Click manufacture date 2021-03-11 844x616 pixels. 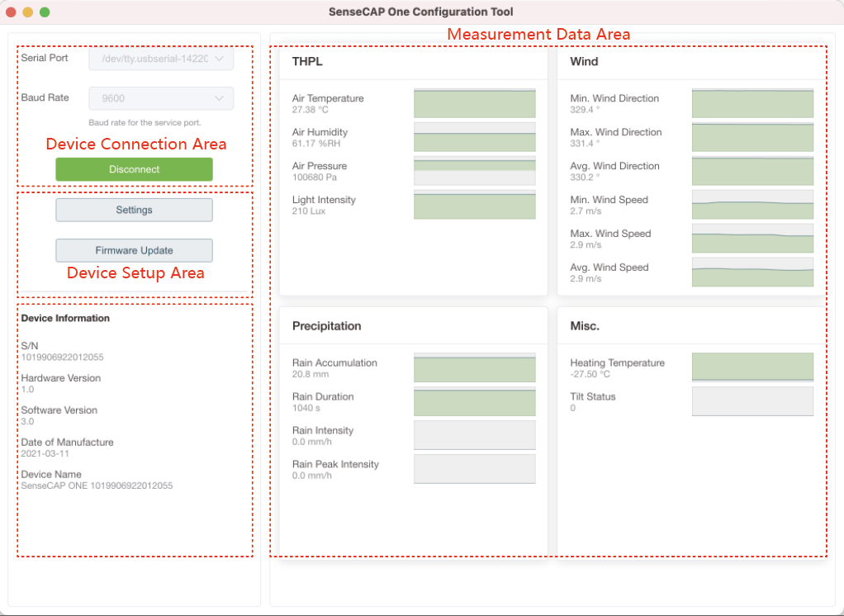45,453
